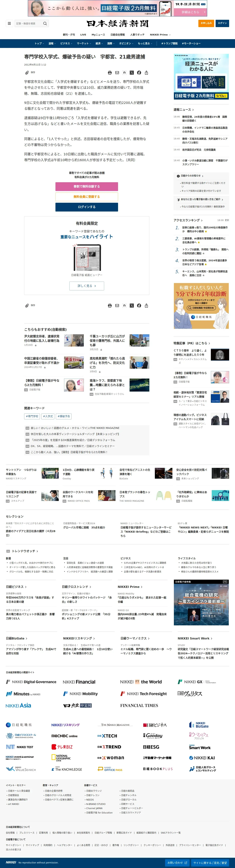This screenshot has width=235, height=868.
Task: Open ranking article 三菱商事、AI資格を管理職の昇格要件に
Action: click(204, 240)
